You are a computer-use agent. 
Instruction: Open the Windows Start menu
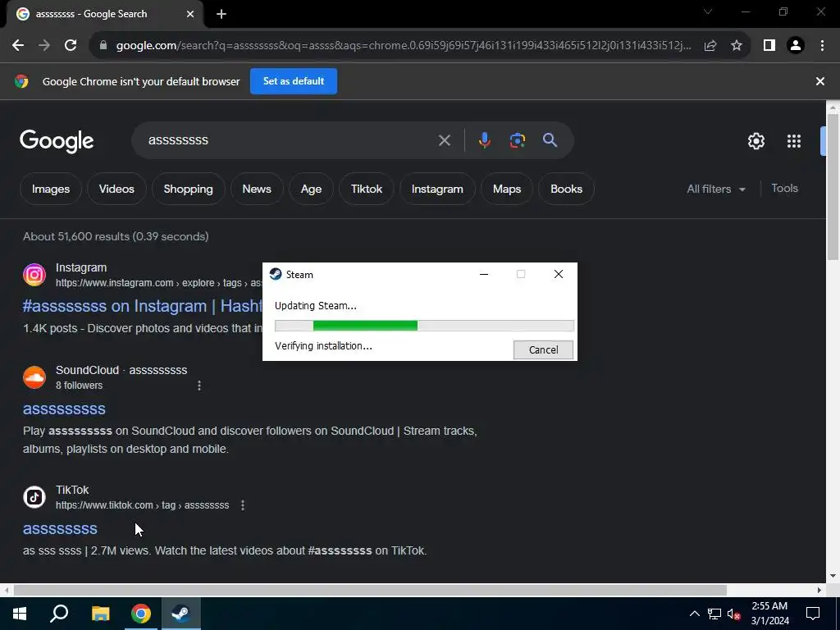coord(20,614)
